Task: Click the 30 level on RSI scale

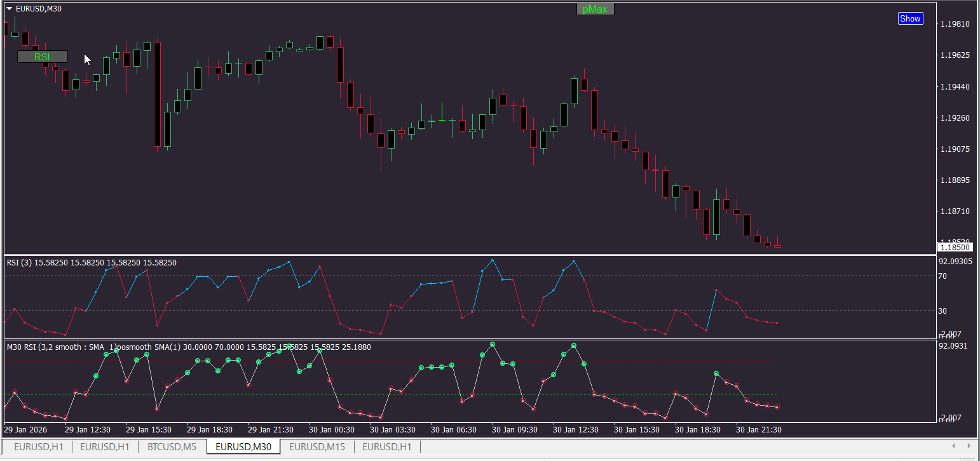Action: [x=943, y=311]
